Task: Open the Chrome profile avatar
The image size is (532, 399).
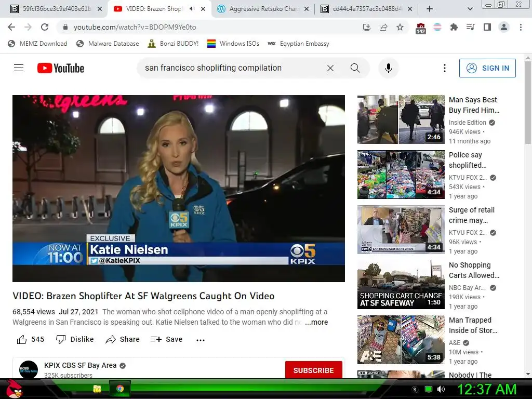Action: coord(504,27)
